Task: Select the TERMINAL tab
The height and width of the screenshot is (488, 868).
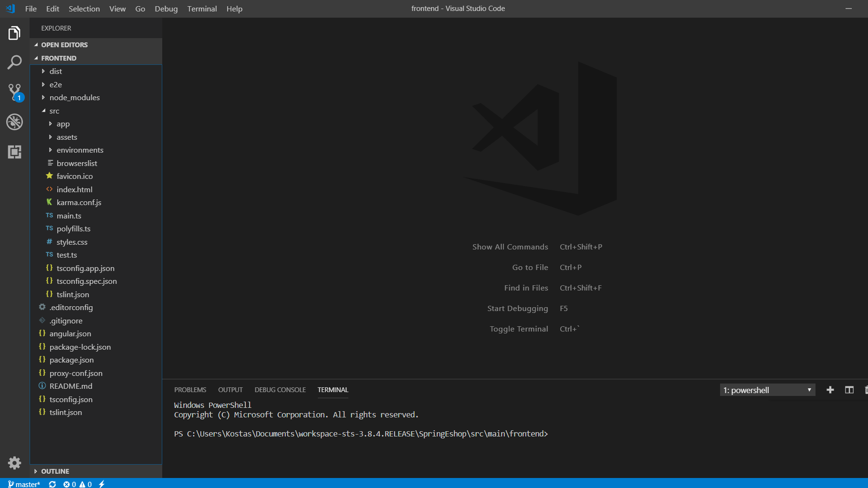Action: click(x=333, y=390)
